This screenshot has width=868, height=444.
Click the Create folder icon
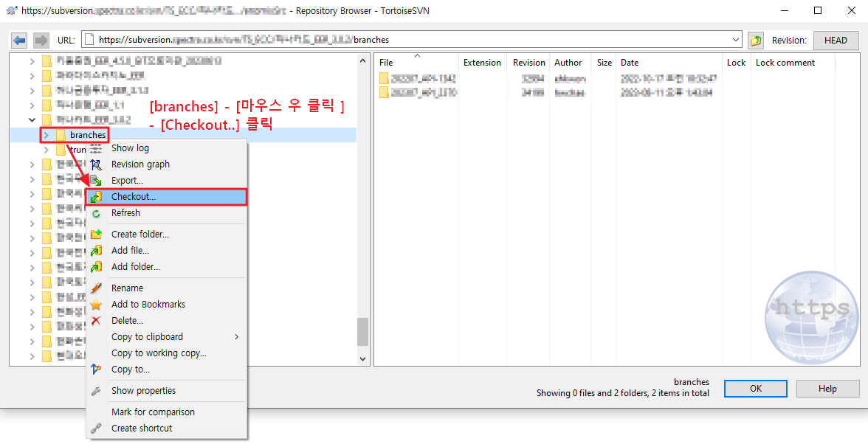[x=96, y=235]
